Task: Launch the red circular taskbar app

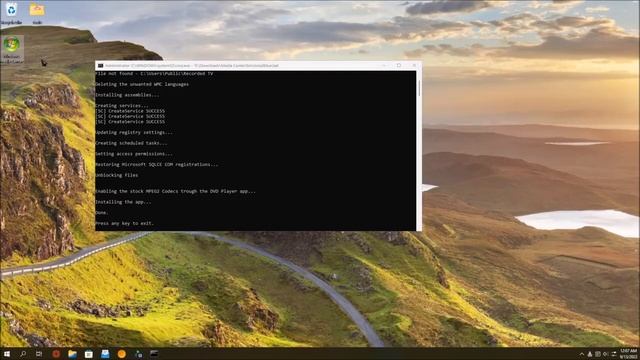Action: tap(56, 354)
